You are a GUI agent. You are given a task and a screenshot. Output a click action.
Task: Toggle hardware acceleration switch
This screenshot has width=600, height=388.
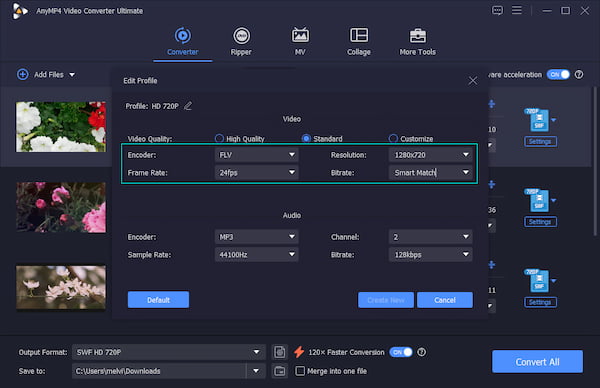(558, 75)
